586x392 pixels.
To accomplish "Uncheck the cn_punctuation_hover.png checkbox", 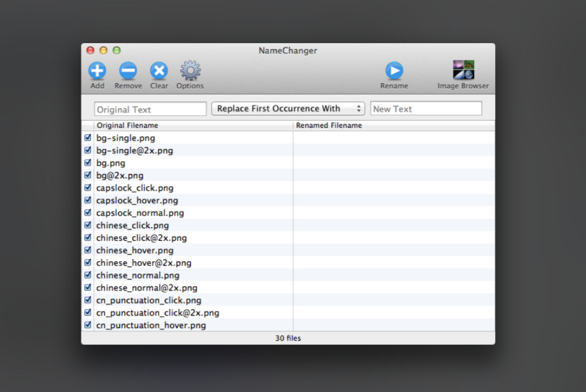I will tap(88, 325).
